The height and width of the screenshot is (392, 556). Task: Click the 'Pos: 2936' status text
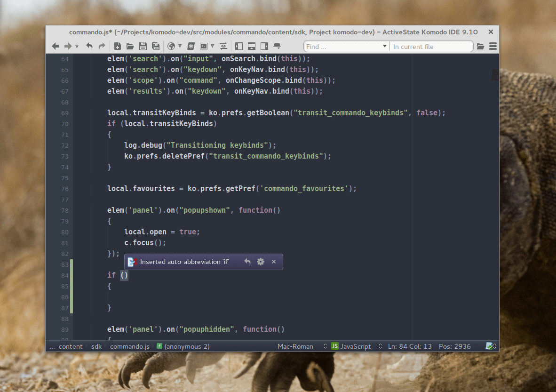tap(455, 347)
